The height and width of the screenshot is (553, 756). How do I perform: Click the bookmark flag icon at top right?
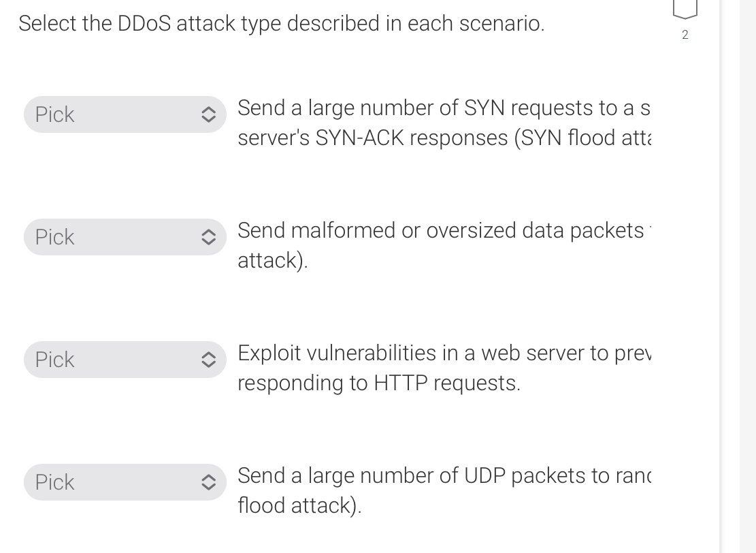pos(685,8)
